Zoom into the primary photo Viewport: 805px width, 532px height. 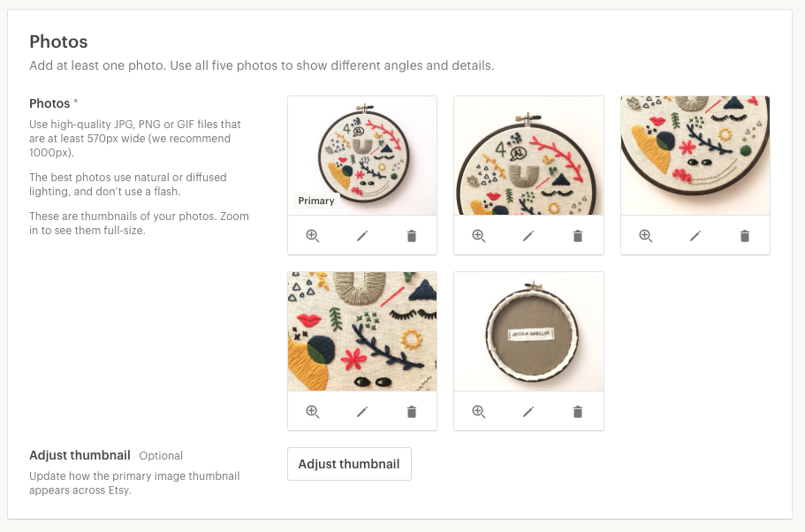(x=313, y=236)
